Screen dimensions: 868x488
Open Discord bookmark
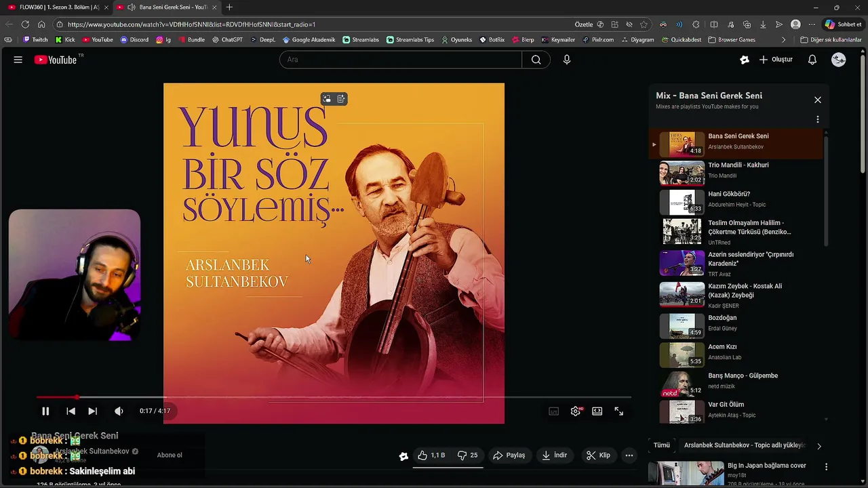tap(134, 40)
